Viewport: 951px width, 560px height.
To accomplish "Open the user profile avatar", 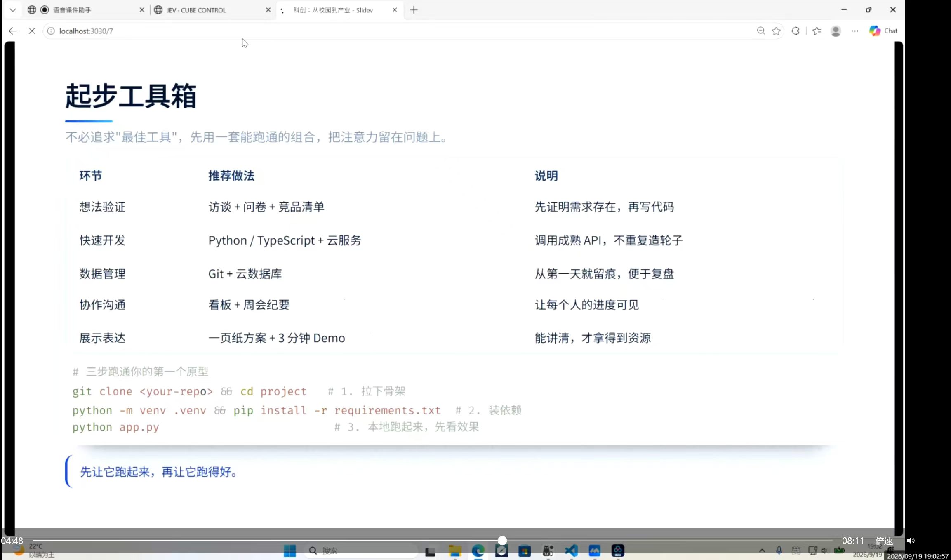I will [836, 31].
